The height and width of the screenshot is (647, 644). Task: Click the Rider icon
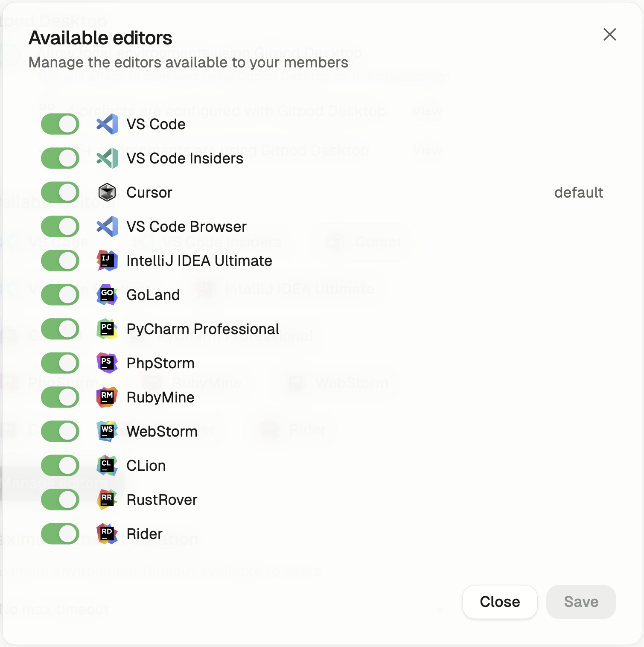pos(107,534)
